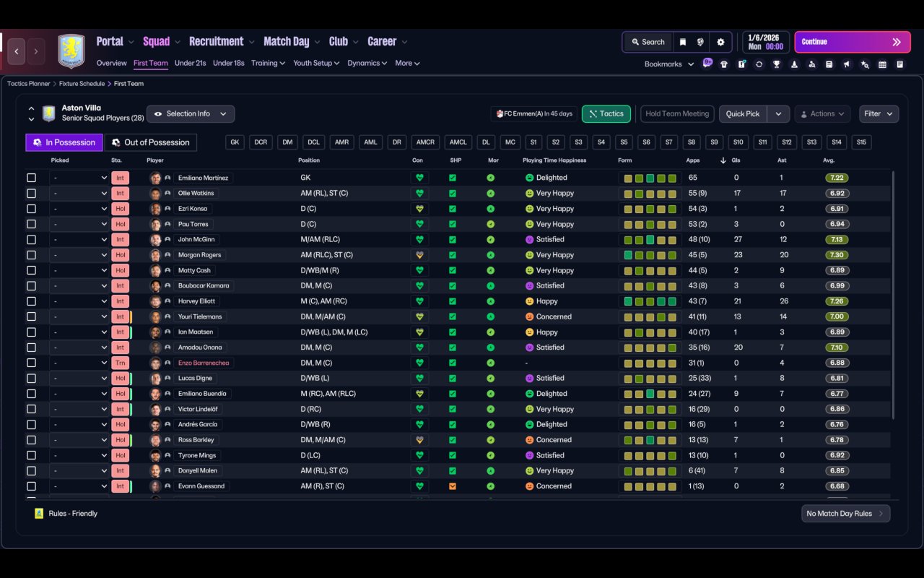Tick the checkbox for Ollie Watkins
The width and height of the screenshot is (924, 578).
click(x=31, y=194)
